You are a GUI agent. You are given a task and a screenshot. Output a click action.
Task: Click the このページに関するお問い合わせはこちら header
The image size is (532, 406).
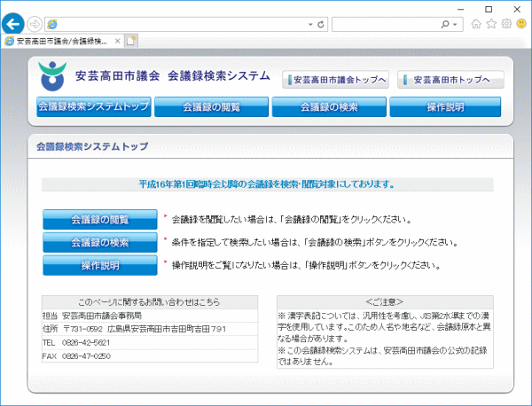150,302
